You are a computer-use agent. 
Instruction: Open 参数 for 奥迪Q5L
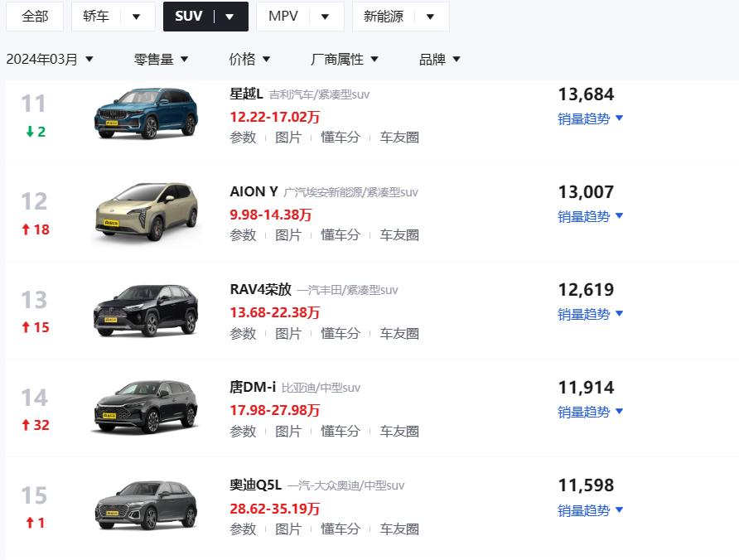click(244, 529)
